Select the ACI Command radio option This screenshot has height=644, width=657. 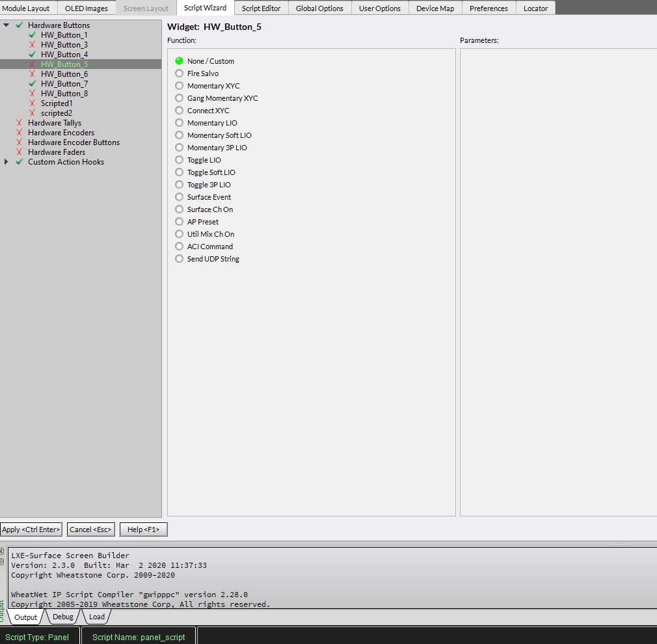click(180, 247)
